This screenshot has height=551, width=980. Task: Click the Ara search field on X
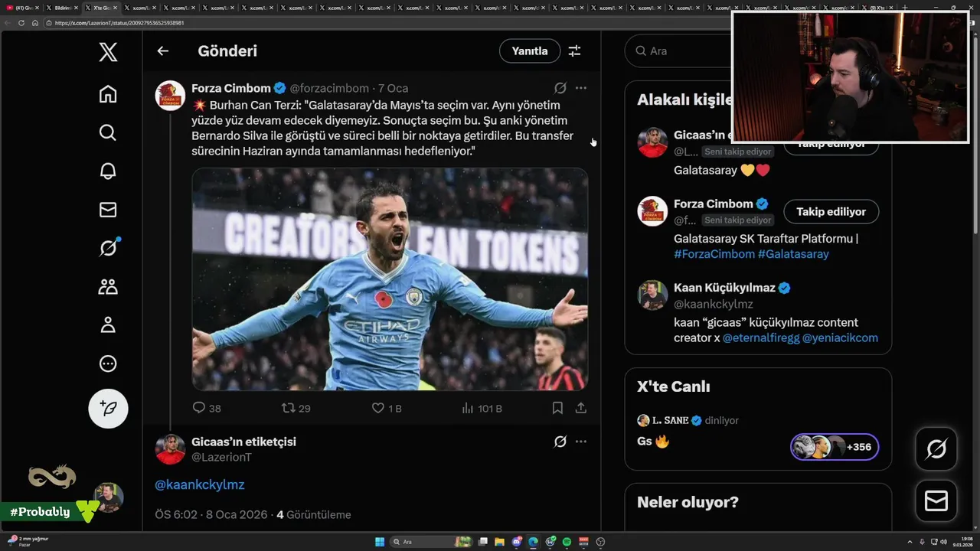678,51
